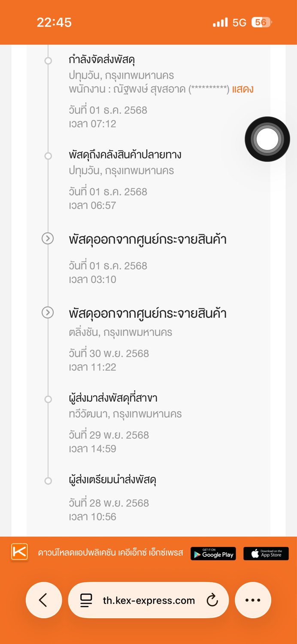297x644 pixels.
Task: Select the ผู้ส่งมาส่งพัสดุที่สาขา timeline marker
Action: pyautogui.click(x=48, y=399)
